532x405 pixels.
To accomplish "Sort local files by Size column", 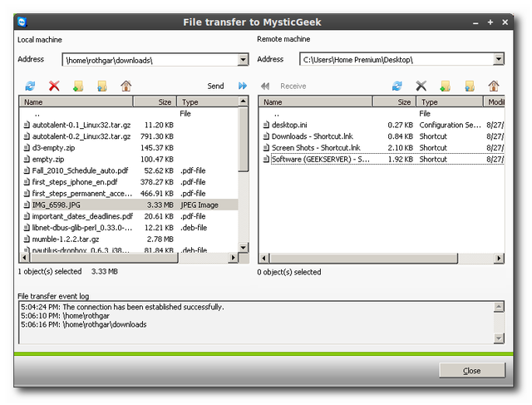I will (155, 101).
